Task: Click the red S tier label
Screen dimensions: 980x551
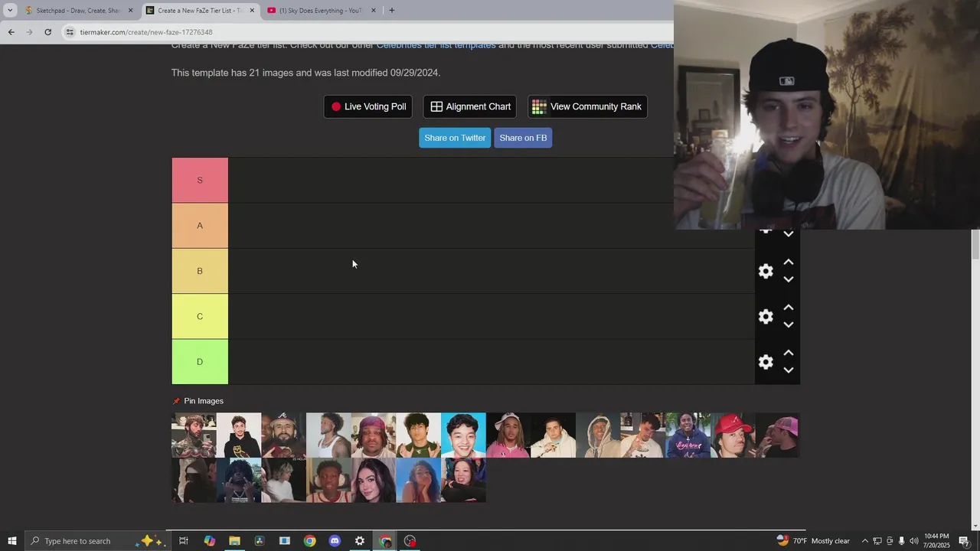Action: 200,180
